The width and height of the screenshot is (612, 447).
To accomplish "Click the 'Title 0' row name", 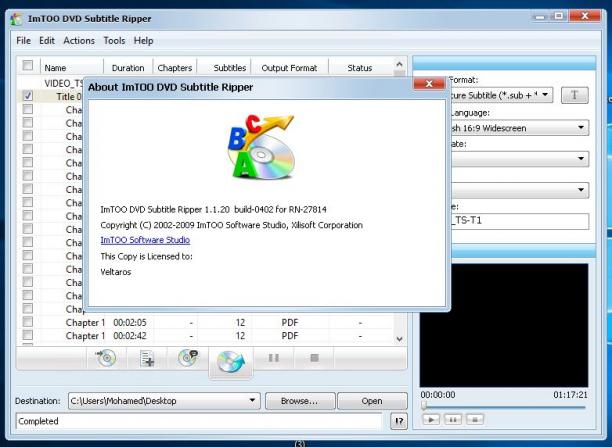I will [x=69, y=96].
